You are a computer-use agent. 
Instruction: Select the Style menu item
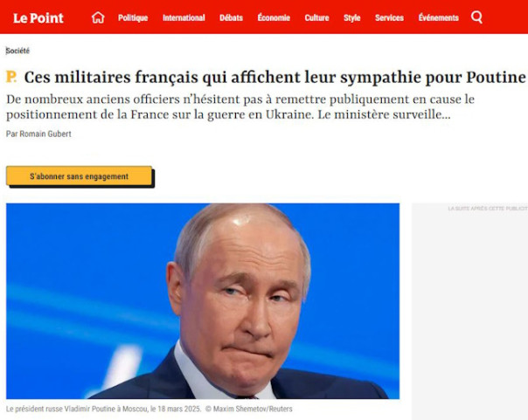click(352, 17)
